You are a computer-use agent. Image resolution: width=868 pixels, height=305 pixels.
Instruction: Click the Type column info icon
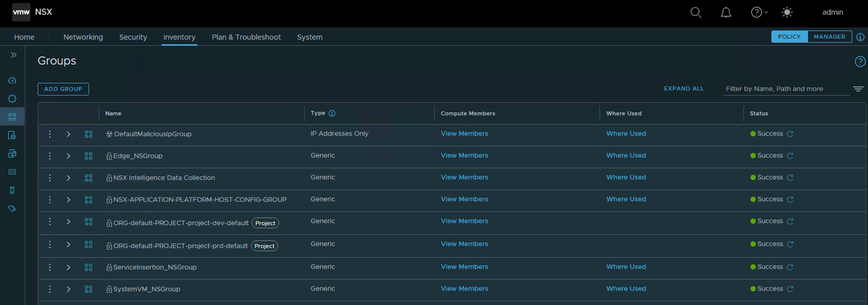click(332, 113)
